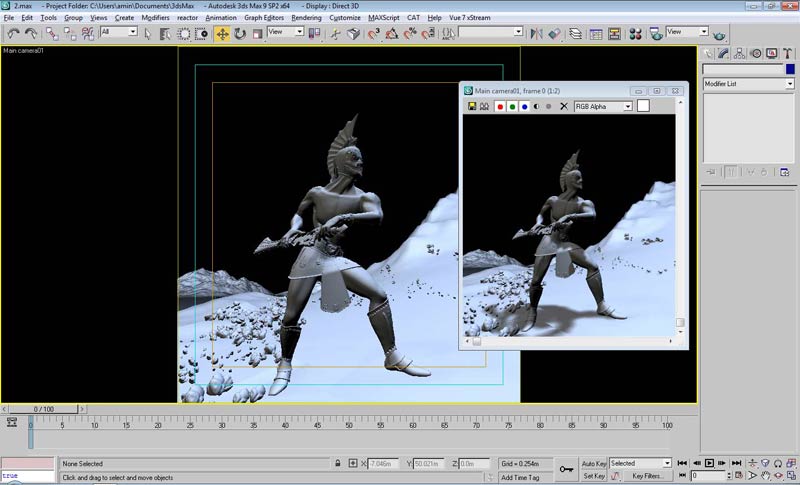The height and width of the screenshot is (485, 800).
Task: Activate the Select and Rotate tool
Action: tap(240, 33)
